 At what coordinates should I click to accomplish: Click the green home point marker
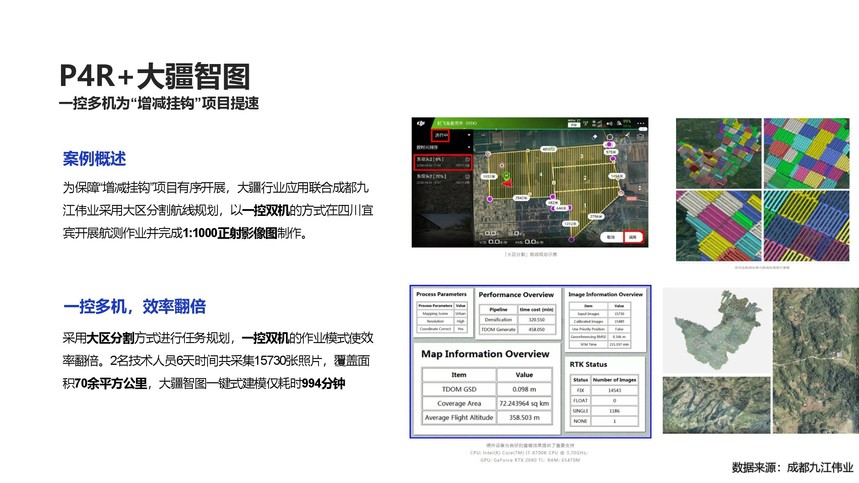point(506,175)
